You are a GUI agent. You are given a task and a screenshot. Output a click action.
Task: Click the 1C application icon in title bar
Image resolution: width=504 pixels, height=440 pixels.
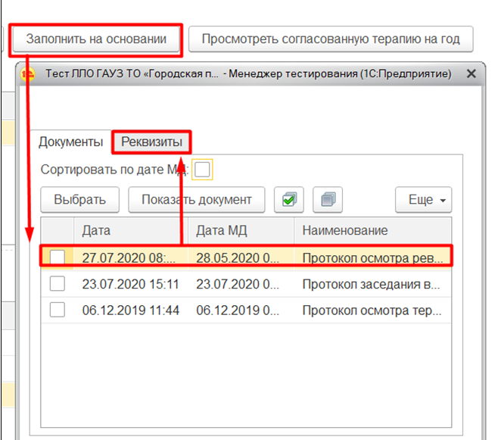click(x=29, y=74)
